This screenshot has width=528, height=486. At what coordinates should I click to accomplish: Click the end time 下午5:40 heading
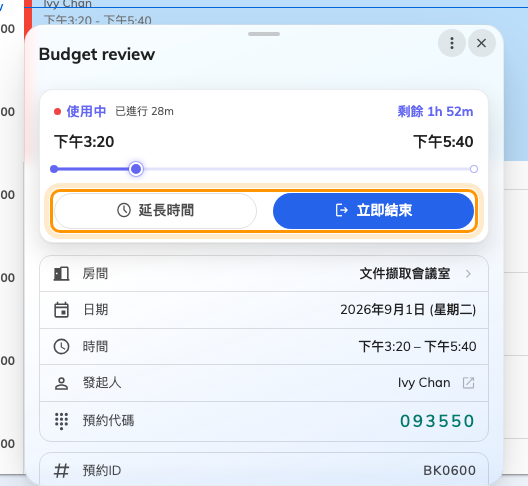[x=443, y=142]
